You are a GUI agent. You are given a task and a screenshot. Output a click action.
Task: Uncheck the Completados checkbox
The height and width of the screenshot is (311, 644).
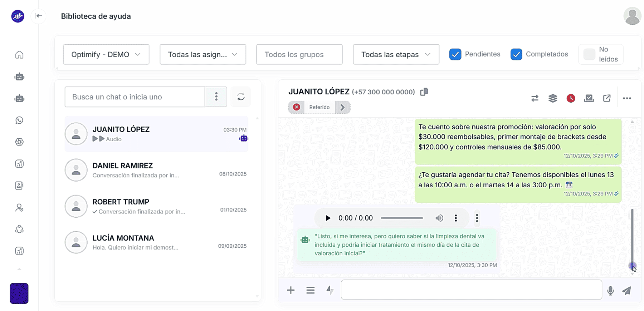(516, 54)
